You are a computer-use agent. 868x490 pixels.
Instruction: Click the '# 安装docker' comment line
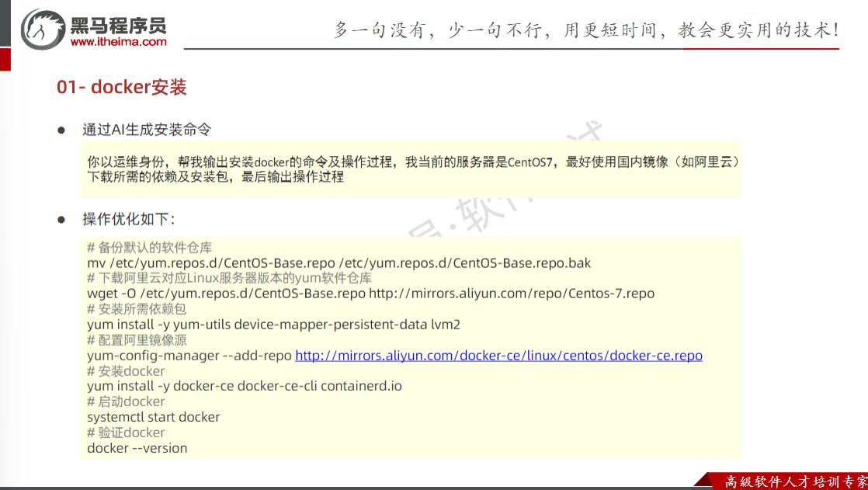[126, 371]
